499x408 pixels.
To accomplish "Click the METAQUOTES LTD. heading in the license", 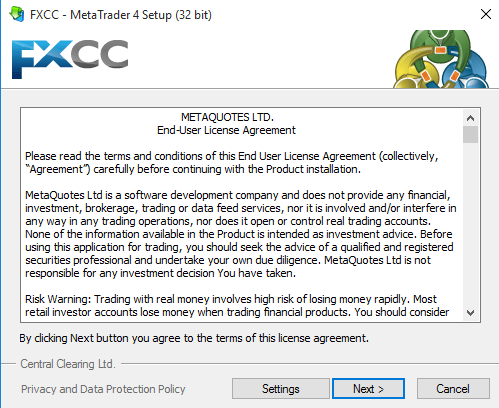I will (227, 117).
